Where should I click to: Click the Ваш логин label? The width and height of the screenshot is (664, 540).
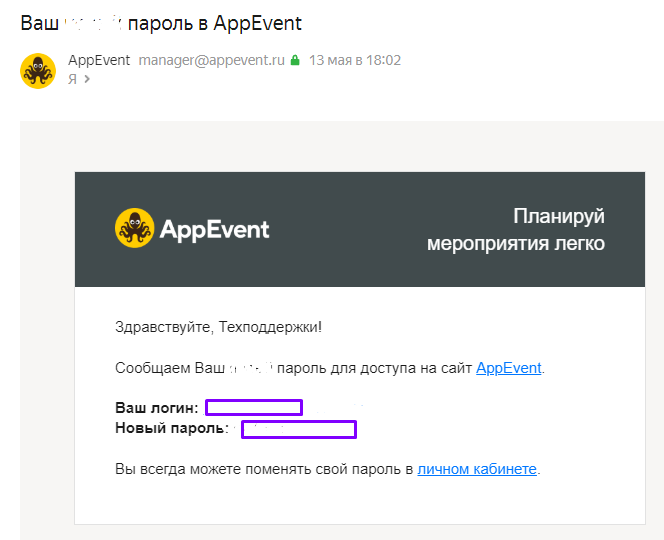[x=157, y=408]
